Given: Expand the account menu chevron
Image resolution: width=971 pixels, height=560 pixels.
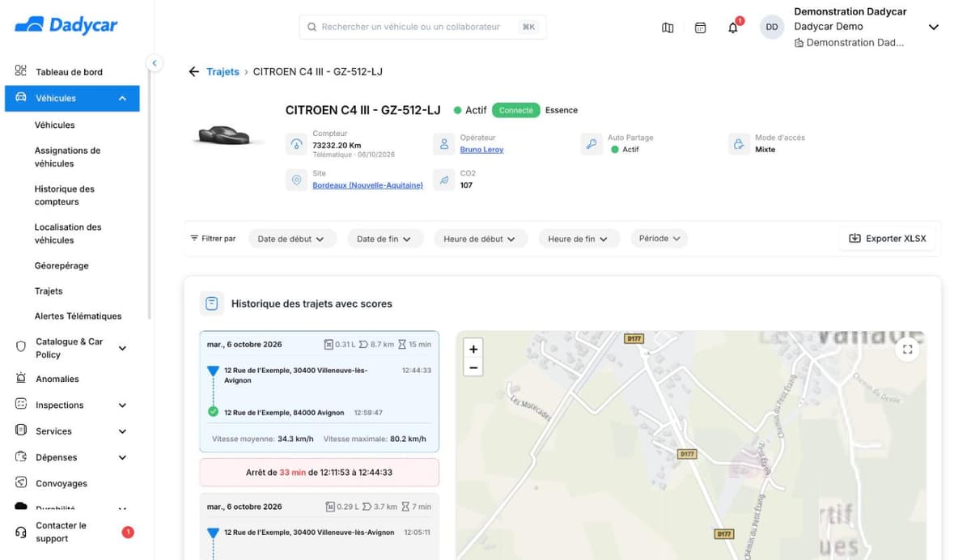Looking at the screenshot, I should pyautogui.click(x=933, y=28).
